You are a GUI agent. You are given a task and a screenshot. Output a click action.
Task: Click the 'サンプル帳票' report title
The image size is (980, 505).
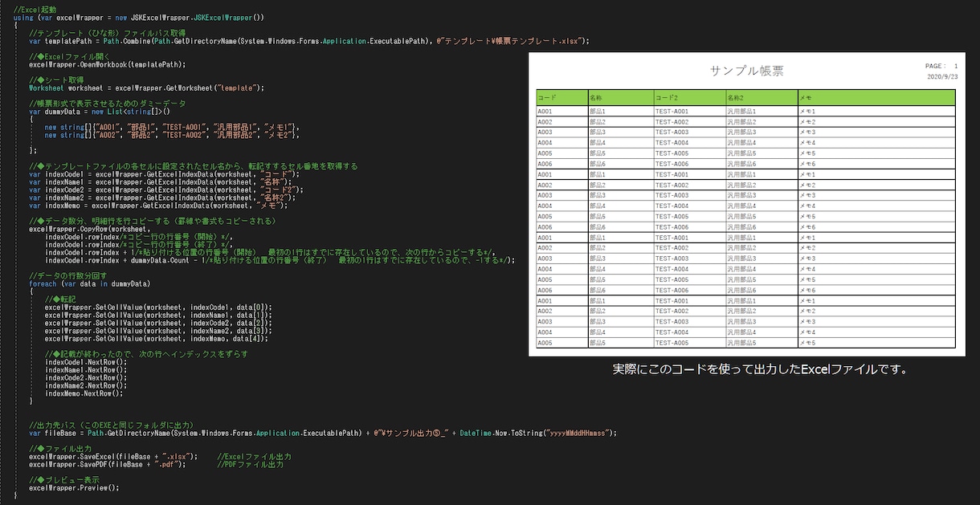[x=747, y=71]
